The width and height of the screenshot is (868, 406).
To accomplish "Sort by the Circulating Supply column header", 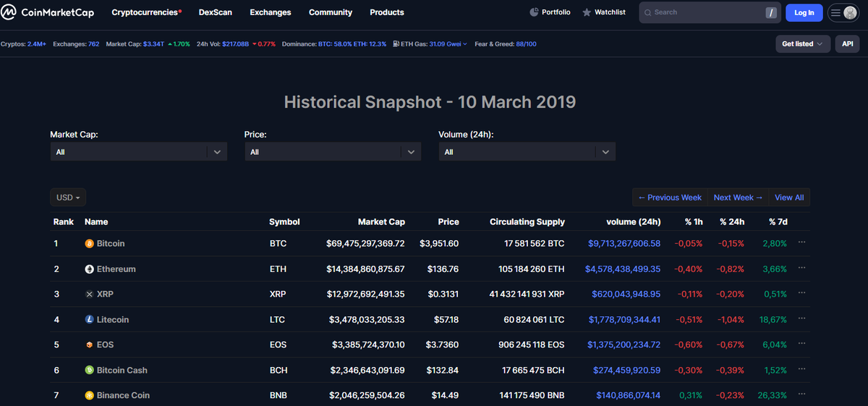I will [527, 222].
